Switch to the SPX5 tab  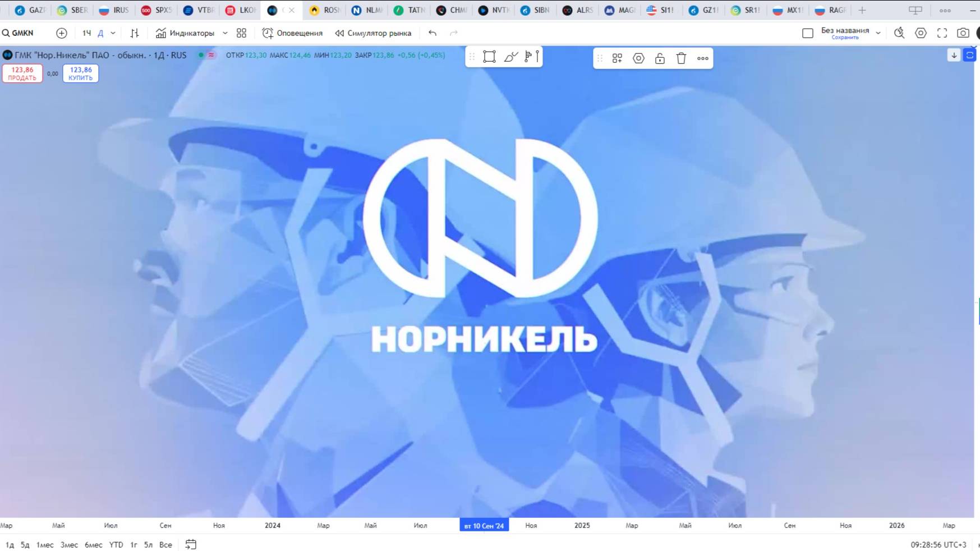pyautogui.click(x=157, y=10)
